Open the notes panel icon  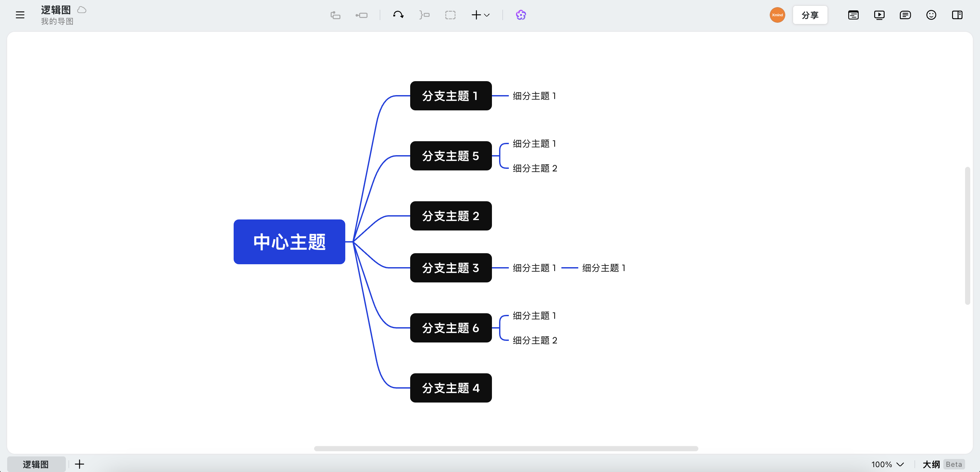pyautogui.click(x=905, y=15)
